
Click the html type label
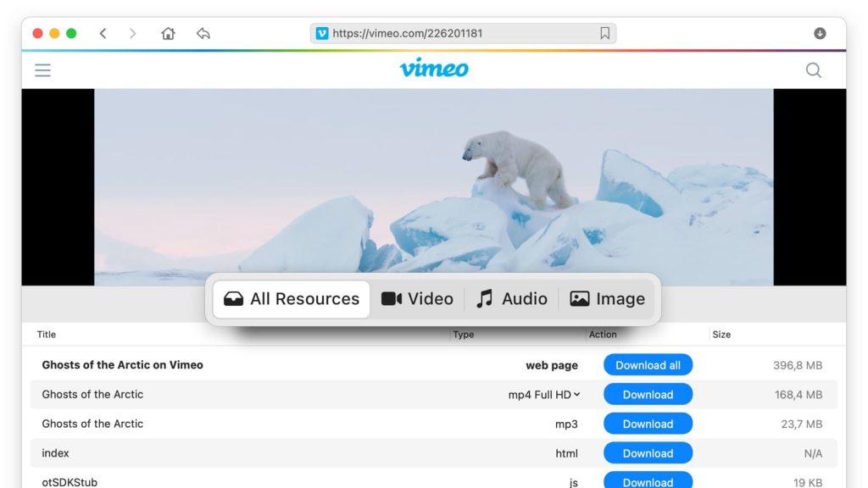coord(566,453)
